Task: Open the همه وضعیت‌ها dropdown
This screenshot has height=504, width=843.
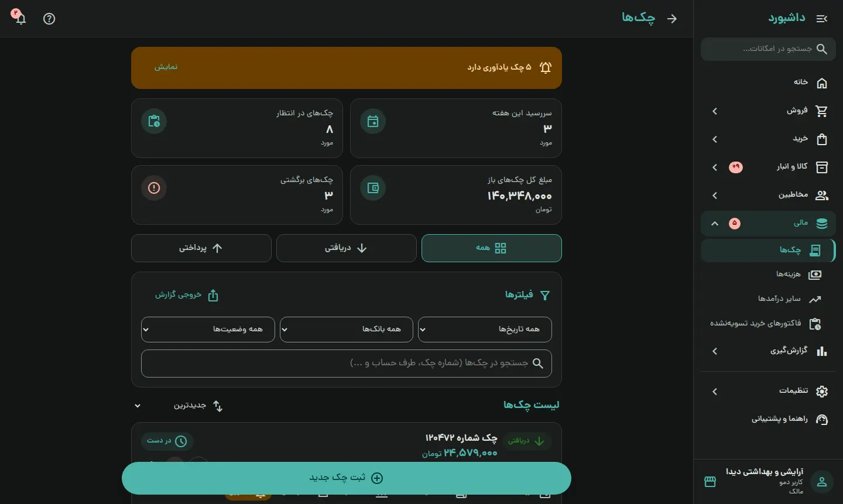Action: tap(208, 330)
